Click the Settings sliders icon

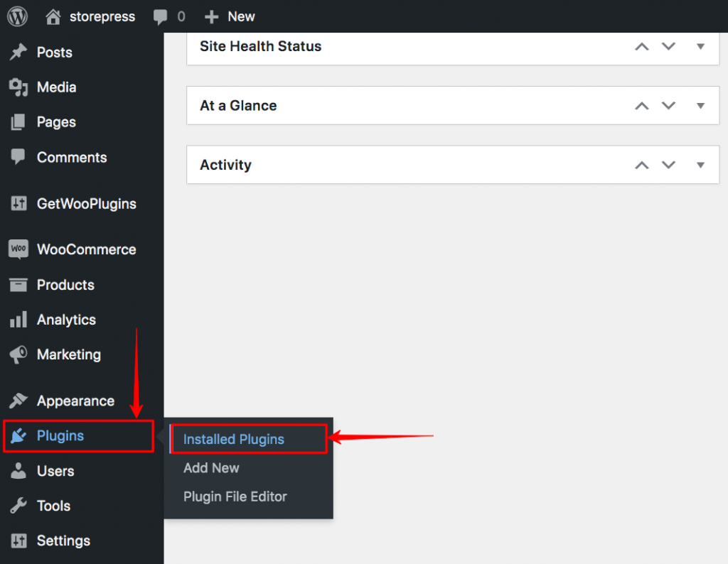(18, 541)
